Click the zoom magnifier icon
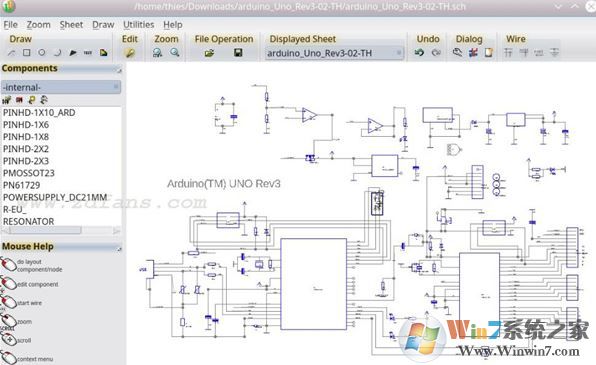Viewport: 596px width, 365px height. [175, 52]
